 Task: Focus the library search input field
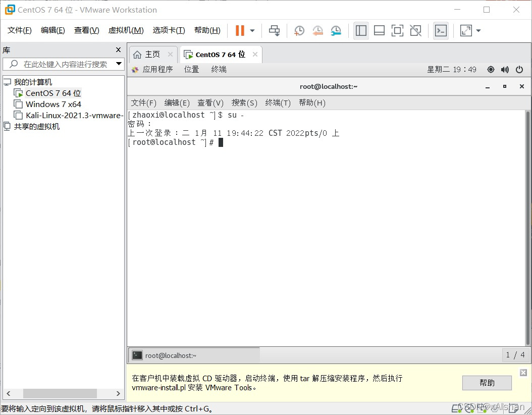(63, 64)
